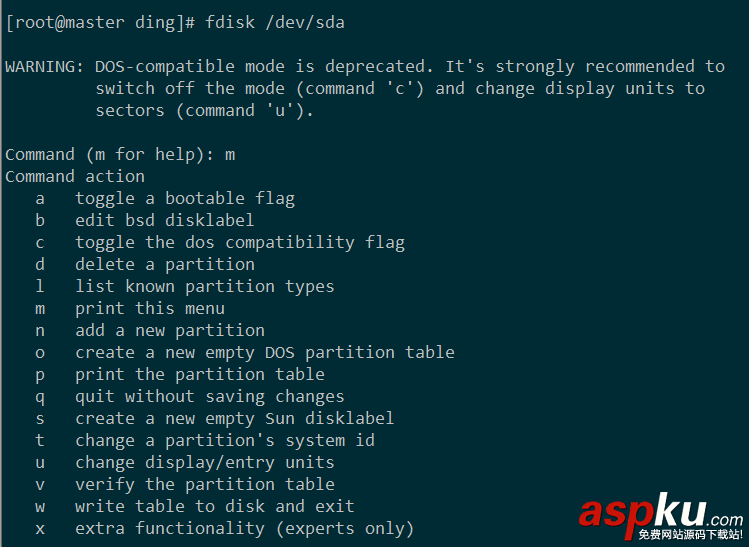749x547 pixels.
Task: Click the 'write table to disk and exit' line
Action: coord(215,506)
